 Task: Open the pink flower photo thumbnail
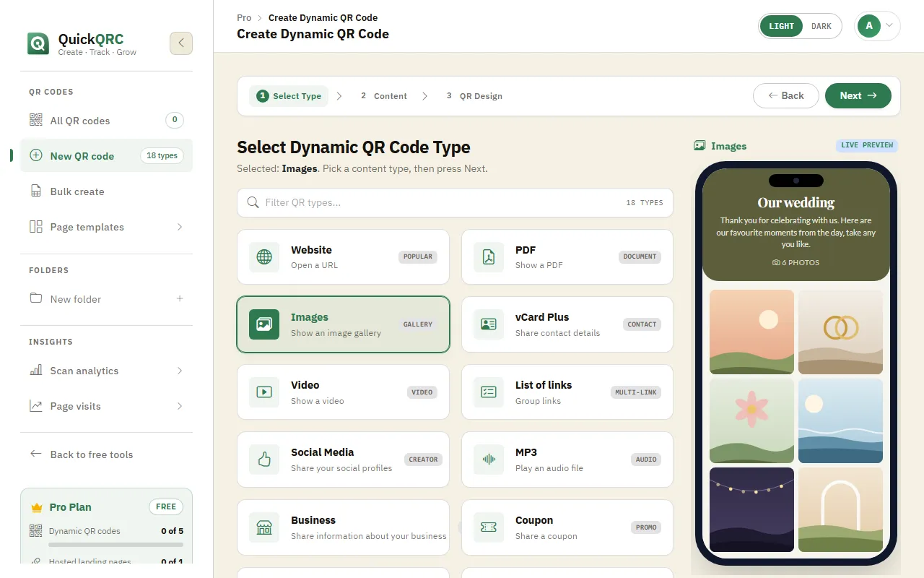click(751, 420)
